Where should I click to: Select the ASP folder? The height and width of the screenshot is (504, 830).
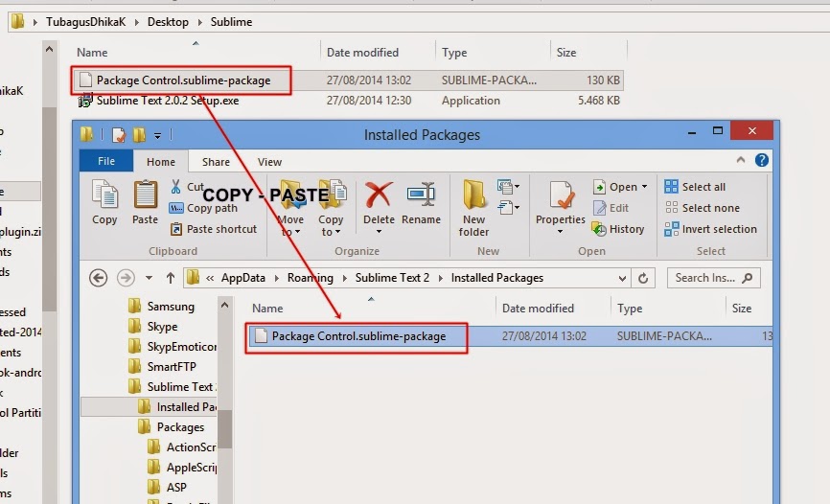(167, 487)
